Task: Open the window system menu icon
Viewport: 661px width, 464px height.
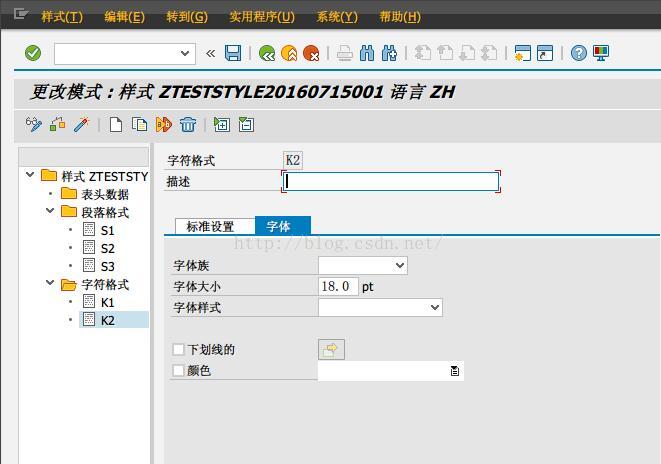Action: tap(20, 15)
